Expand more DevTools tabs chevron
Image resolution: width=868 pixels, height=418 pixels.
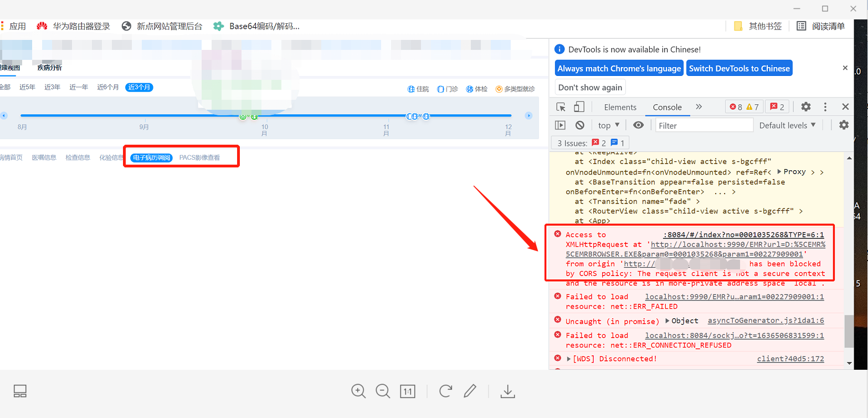coord(698,107)
